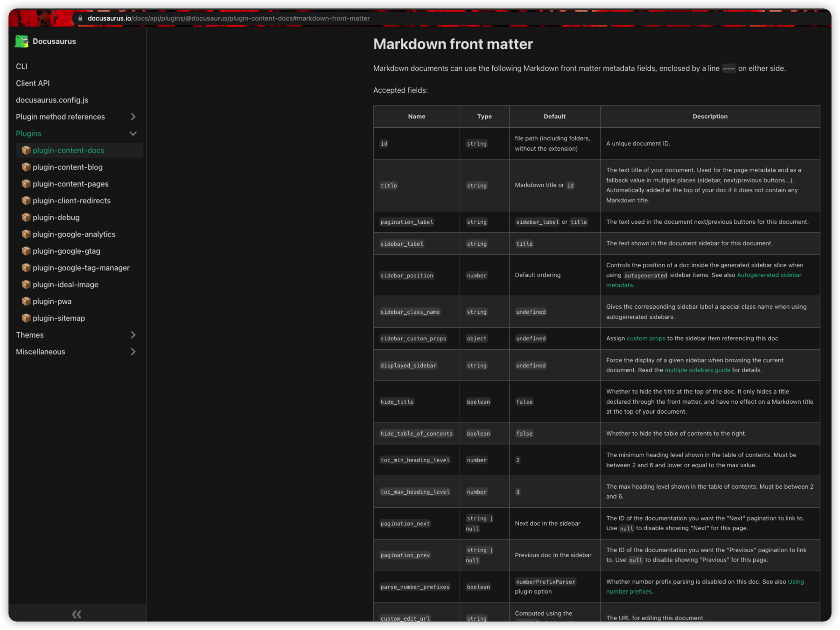Click the lock icon in address bar
840x630 pixels.
point(80,19)
